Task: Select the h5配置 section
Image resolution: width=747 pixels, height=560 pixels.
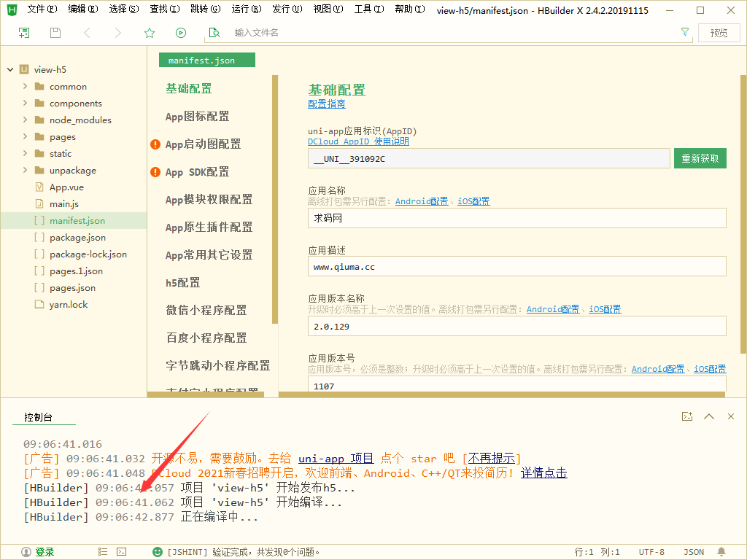Action: coord(183,282)
